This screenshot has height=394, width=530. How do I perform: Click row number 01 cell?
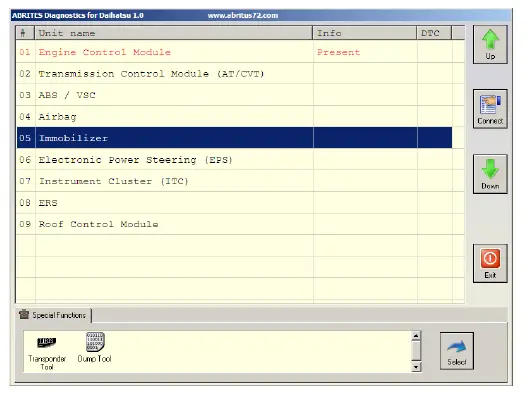(x=25, y=52)
